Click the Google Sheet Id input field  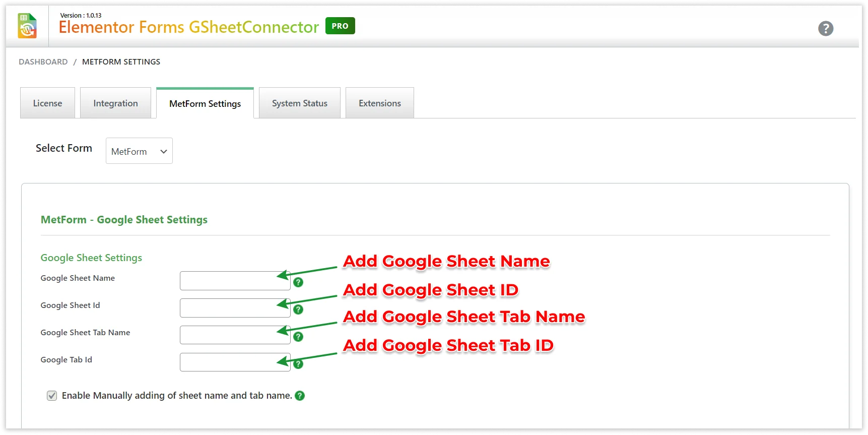pyautogui.click(x=229, y=308)
